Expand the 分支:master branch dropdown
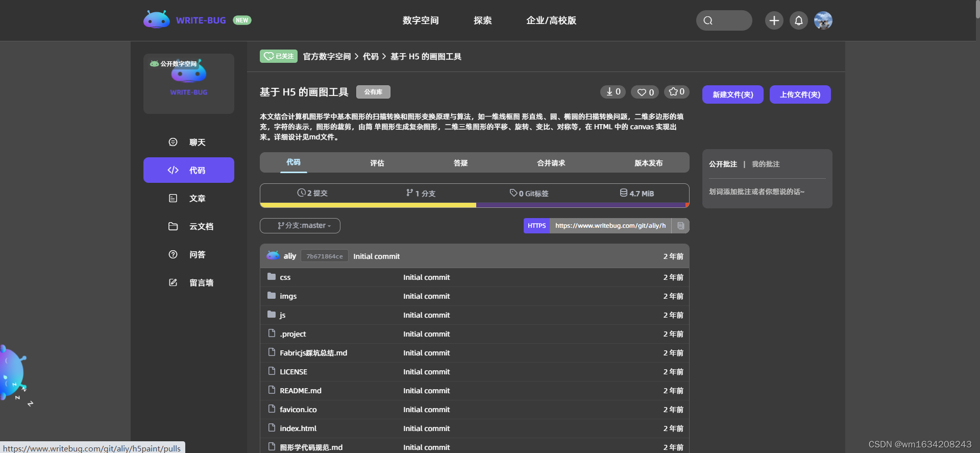Viewport: 980px width, 453px height. [x=300, y=226]
